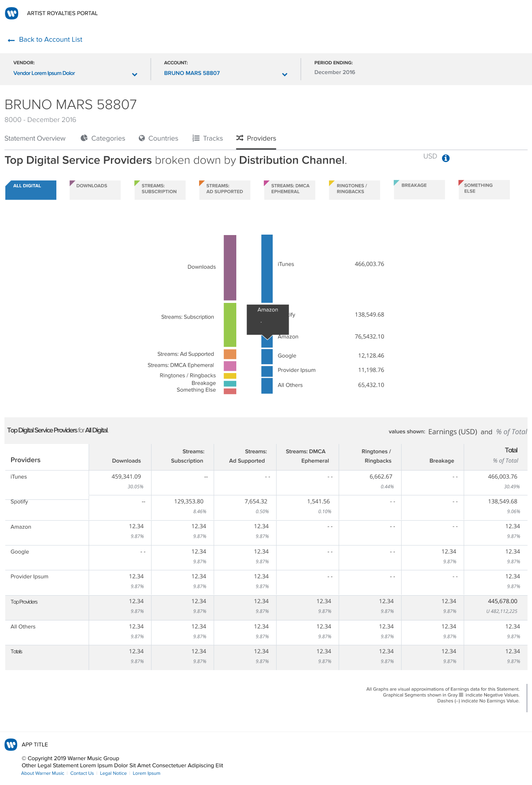
Task: Select STREAMS: AD SUPPORTED filter
Action: pyautogui.click(x=225, y=190)
